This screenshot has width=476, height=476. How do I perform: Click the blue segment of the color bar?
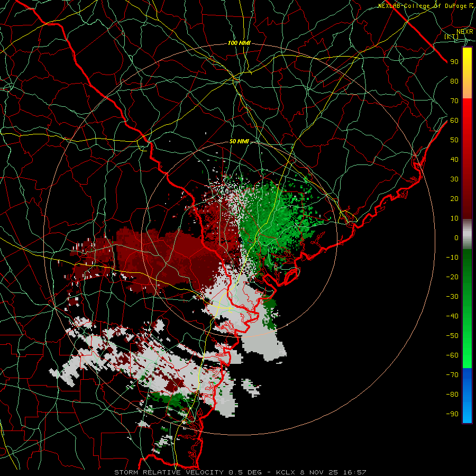(467, 396)
